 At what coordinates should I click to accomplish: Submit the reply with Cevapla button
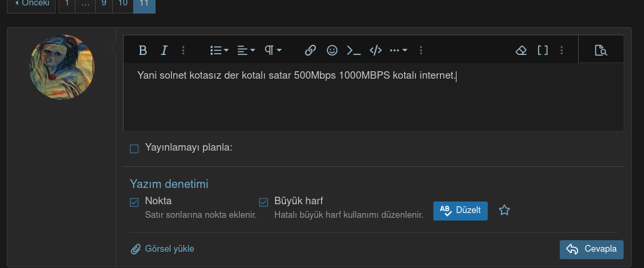(592, 249)
